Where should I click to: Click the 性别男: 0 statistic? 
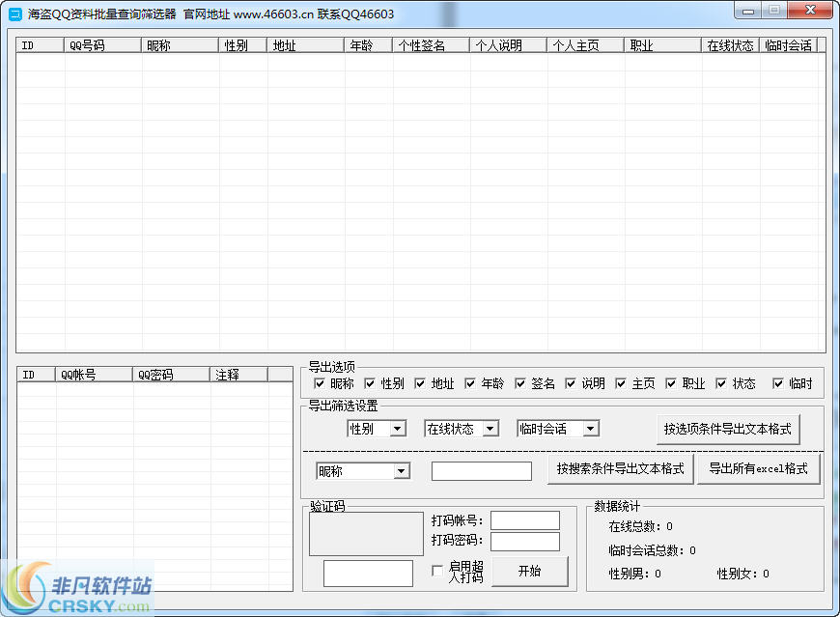pyautogui.click(x=634, y=574)
